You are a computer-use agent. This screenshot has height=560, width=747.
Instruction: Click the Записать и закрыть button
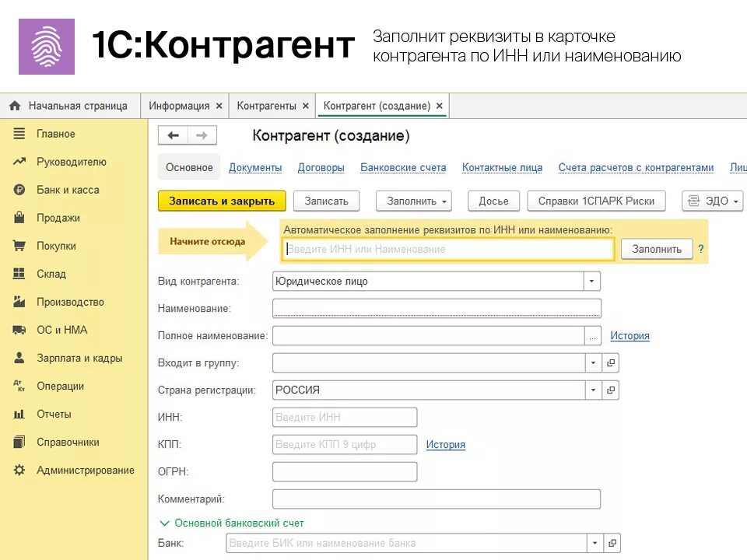coord(222,201)
